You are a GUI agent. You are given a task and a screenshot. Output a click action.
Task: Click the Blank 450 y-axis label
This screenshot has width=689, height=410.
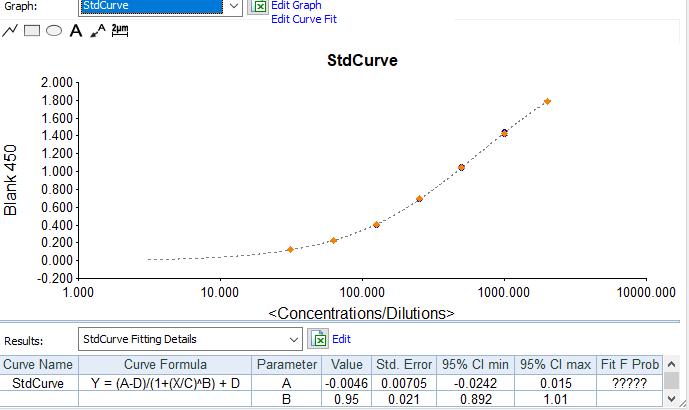[x=10, y=180]
